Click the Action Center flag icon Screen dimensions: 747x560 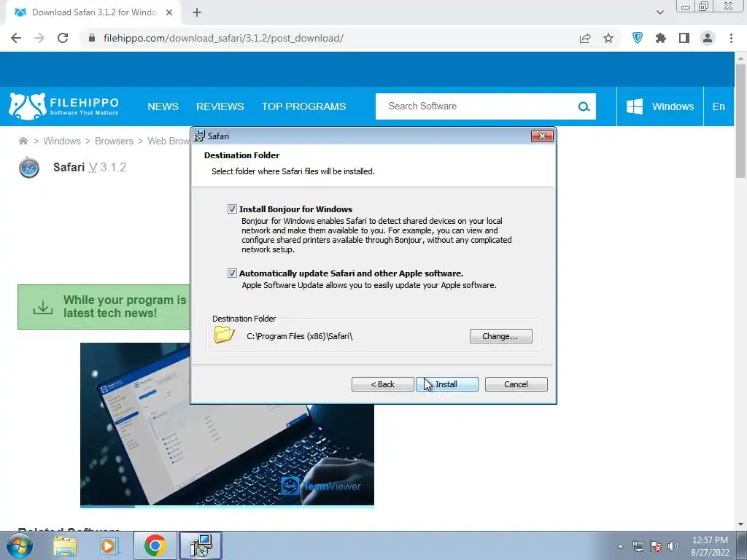coord(656,546)
